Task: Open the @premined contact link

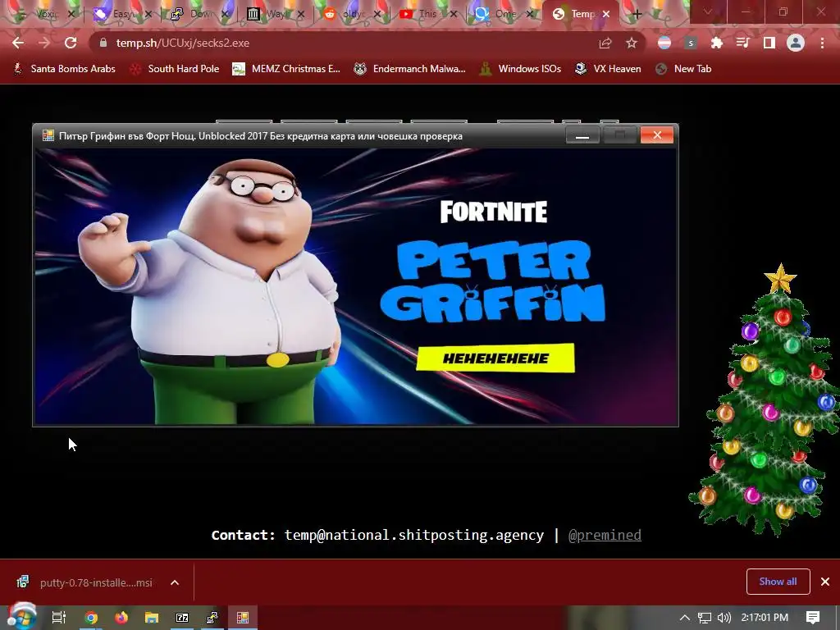Action: pos(605,535)
